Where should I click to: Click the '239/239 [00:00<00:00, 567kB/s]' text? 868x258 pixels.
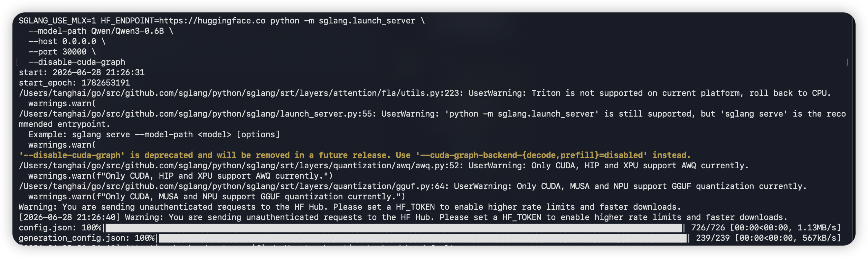click(768, 238)
